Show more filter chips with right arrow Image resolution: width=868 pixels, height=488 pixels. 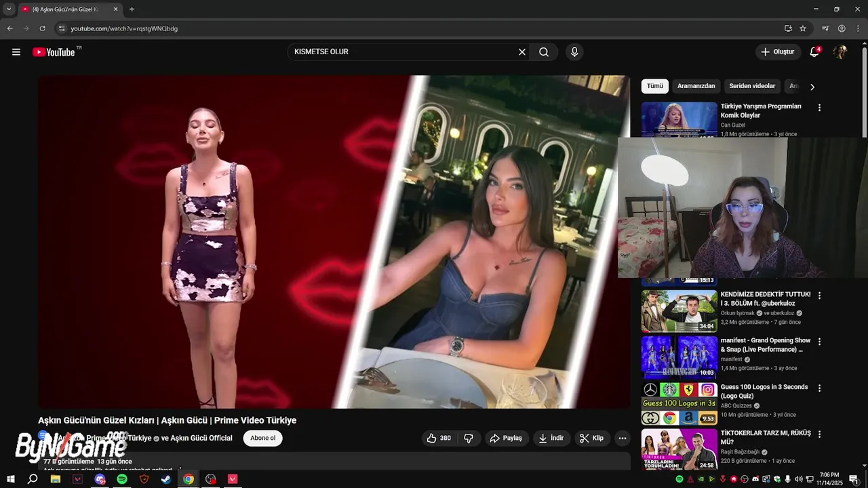(x=812, y=87)
